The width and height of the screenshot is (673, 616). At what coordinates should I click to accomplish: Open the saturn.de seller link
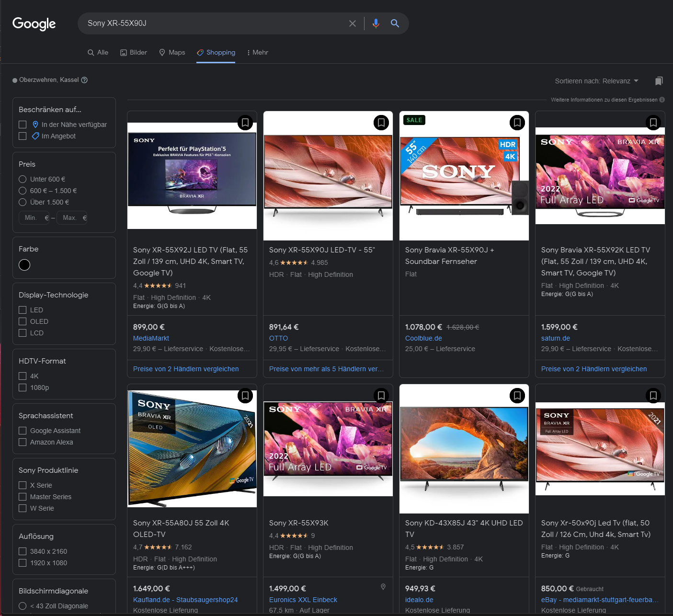[556, 338]
